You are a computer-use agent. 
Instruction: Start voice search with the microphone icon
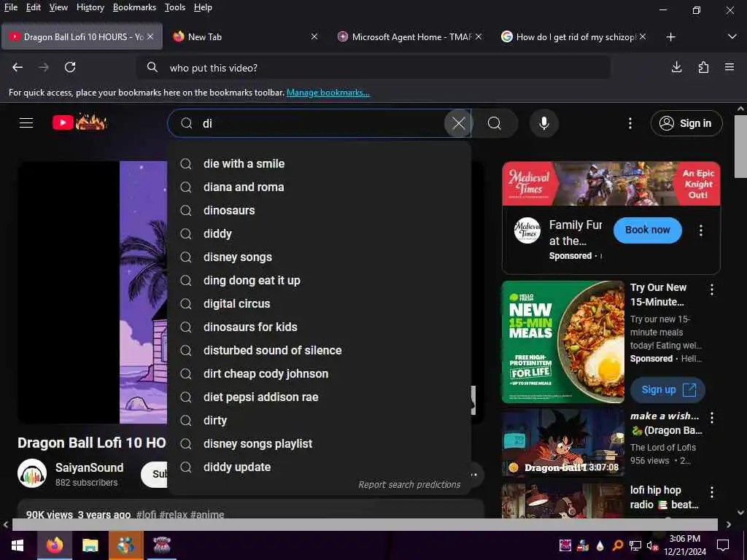pos(543,123)
